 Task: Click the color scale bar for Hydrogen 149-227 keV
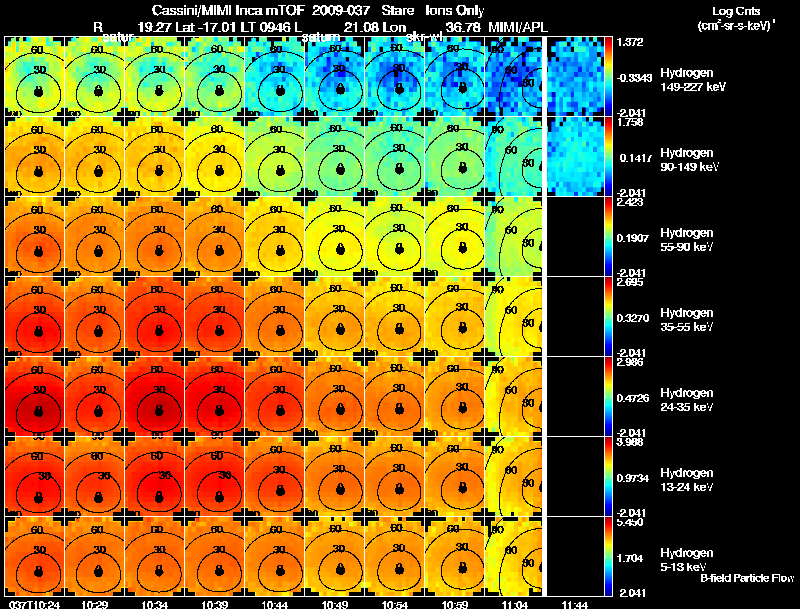coord(608,77)
